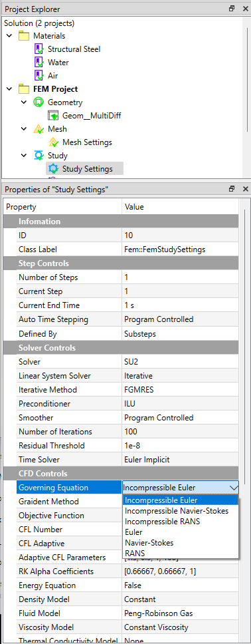Click the Linear System Solver value Iterative
251x644 pixels.
(x=181, y=376)
